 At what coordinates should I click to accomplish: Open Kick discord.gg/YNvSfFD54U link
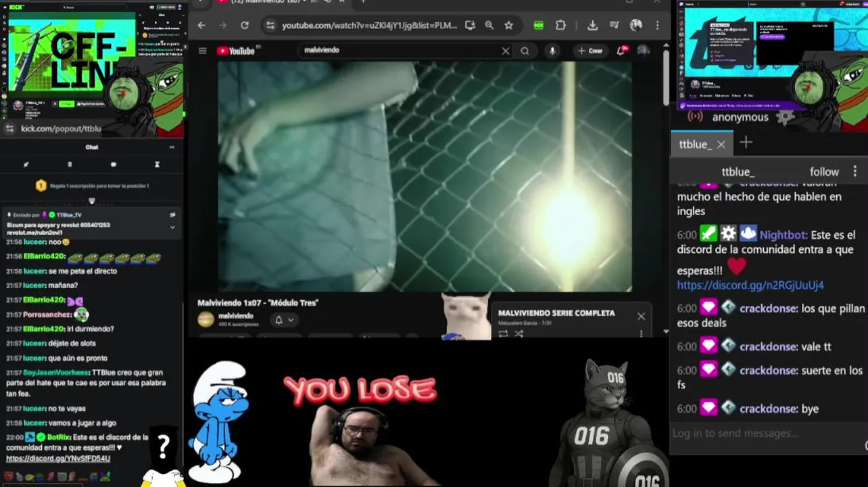tap(58, 459)
